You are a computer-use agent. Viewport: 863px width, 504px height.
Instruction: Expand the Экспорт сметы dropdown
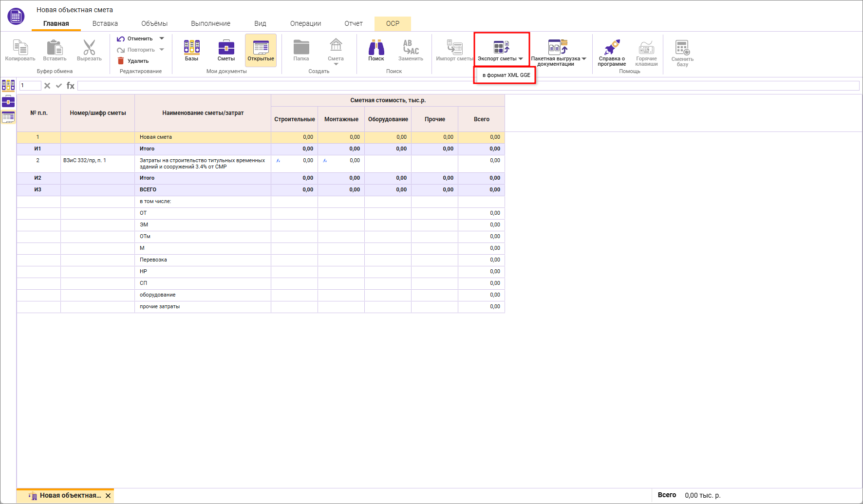(x=521, y=59)
